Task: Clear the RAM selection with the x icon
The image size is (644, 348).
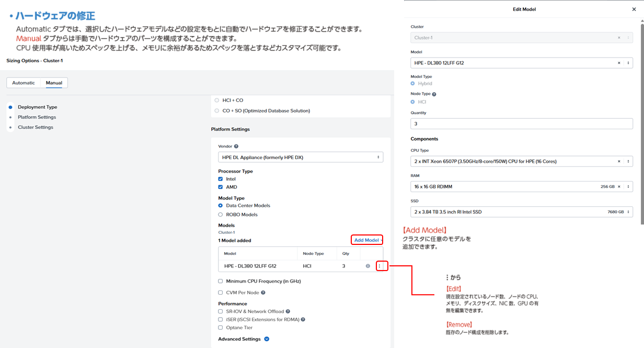Action: [x=619, y=186]
